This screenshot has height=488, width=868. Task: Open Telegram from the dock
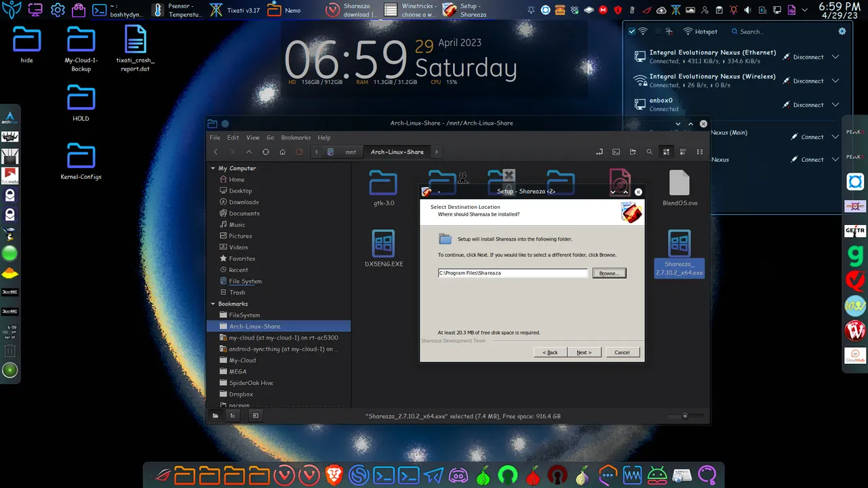(x=433, y=475)
